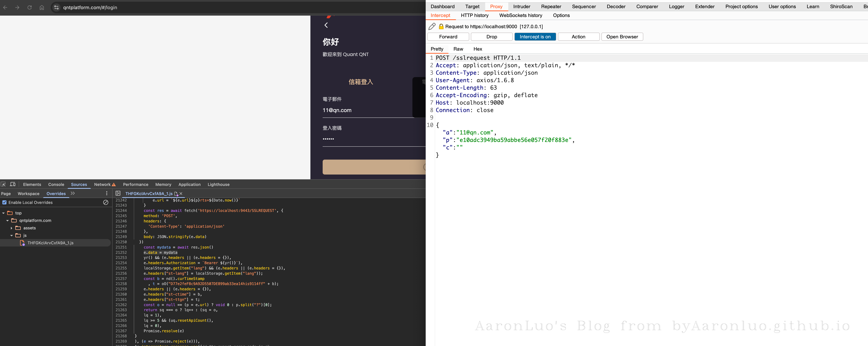Toggle the device toolbar icon
This screenshot has height=346, width=868.
tap(13, 184)
